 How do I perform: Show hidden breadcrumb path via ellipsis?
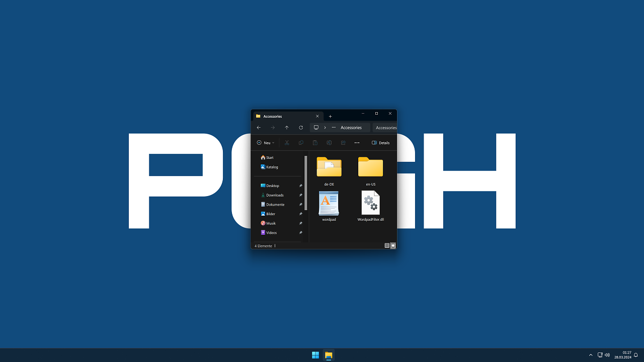point(334,128)
